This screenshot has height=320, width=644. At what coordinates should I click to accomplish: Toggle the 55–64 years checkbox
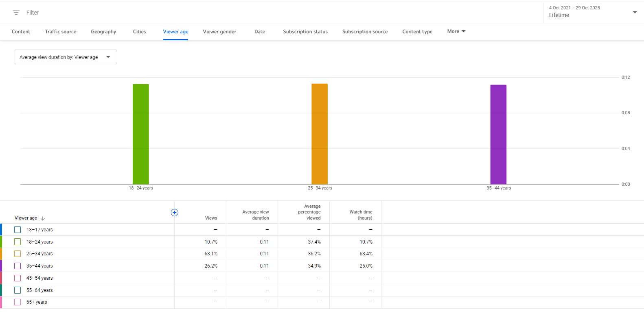(x=18, y=290)
